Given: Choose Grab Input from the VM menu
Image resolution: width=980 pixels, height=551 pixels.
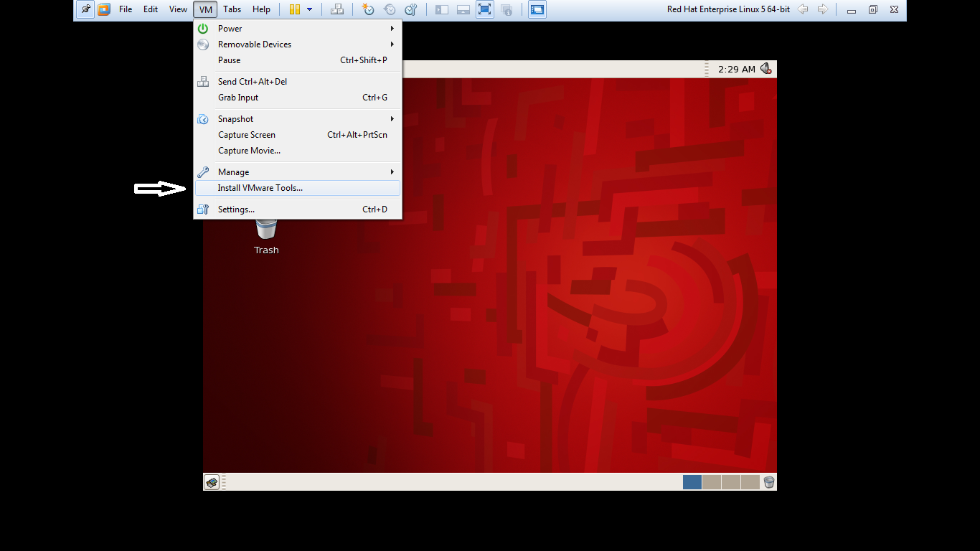Looking at the screenshot, I should [x=297, y=98].
